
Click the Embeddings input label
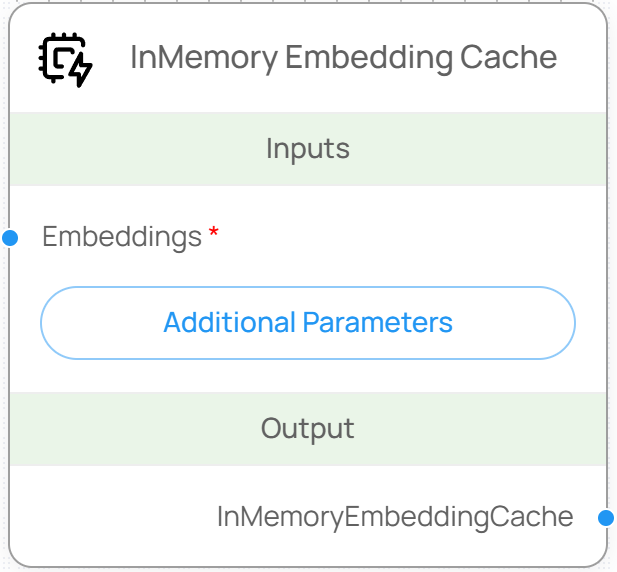coord(122,238)
